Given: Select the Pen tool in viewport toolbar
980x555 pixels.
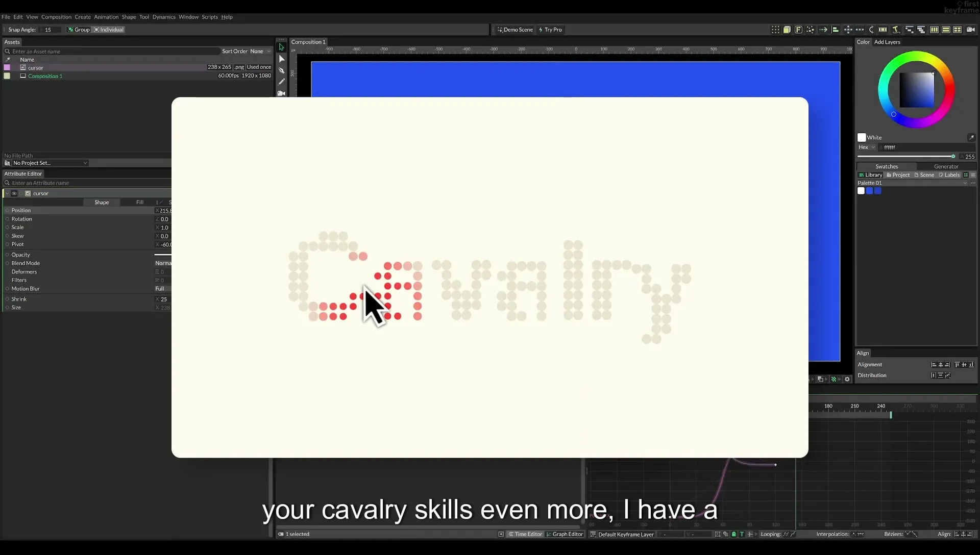Looking at the screenshot, I should click(x=281, y=70).
